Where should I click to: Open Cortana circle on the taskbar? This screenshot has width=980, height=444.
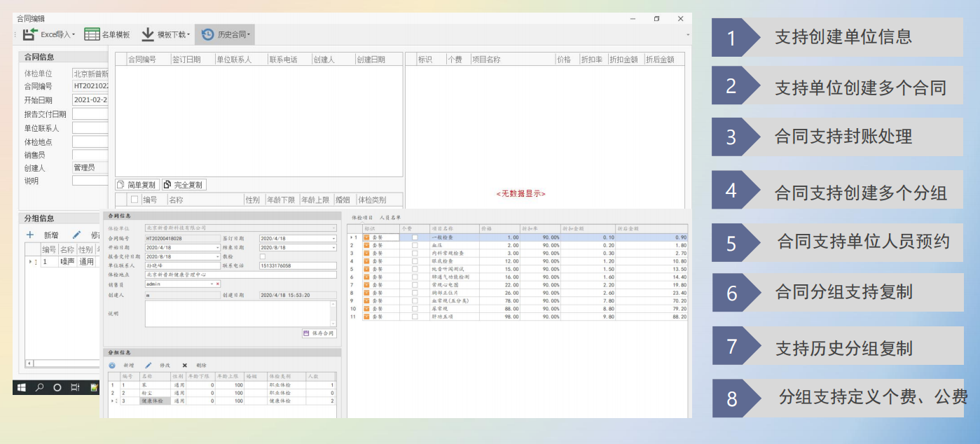click(x=57, y=387)
